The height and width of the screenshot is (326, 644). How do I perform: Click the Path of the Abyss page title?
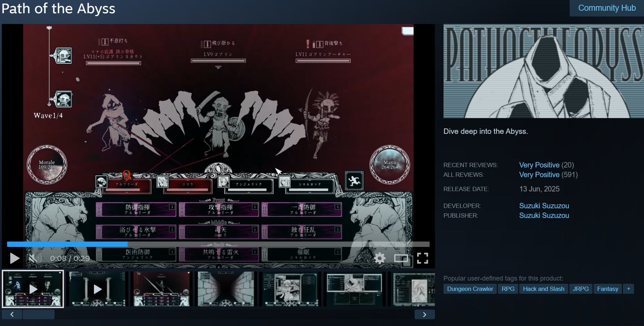58,8
